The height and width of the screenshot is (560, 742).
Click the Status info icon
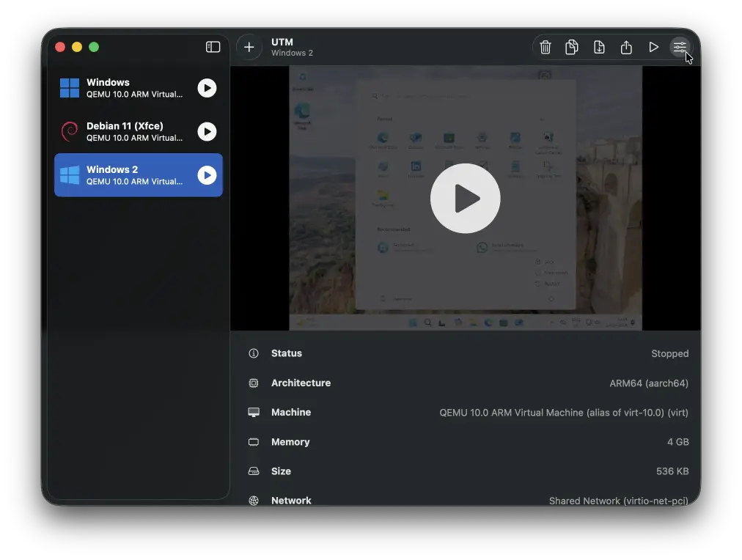254,353
